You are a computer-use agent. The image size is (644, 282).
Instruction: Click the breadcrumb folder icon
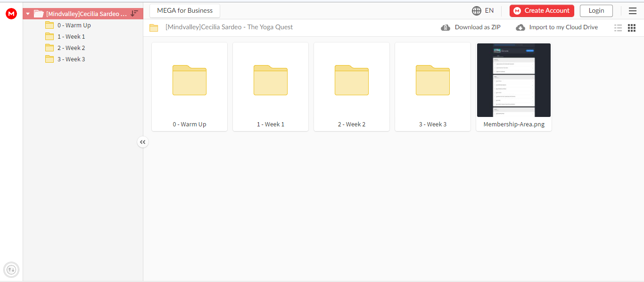coord(154,28)
